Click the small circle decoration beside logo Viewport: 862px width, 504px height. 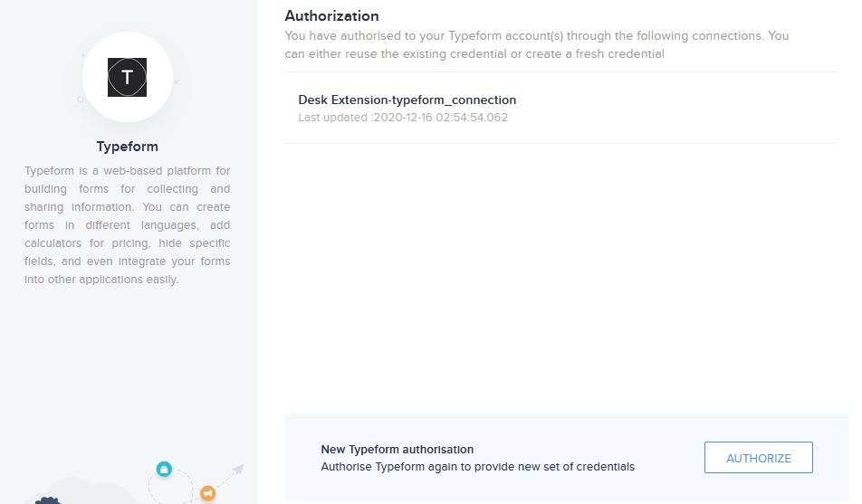click(80, 100)
